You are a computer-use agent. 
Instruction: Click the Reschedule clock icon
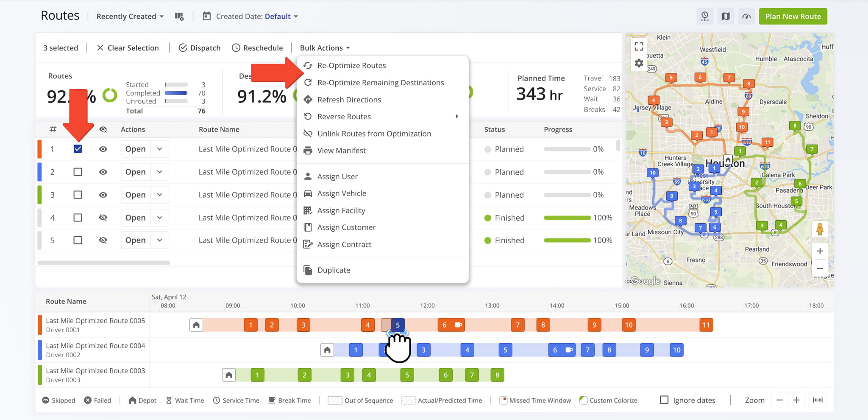pyautogui.click(x=236, y=48)
